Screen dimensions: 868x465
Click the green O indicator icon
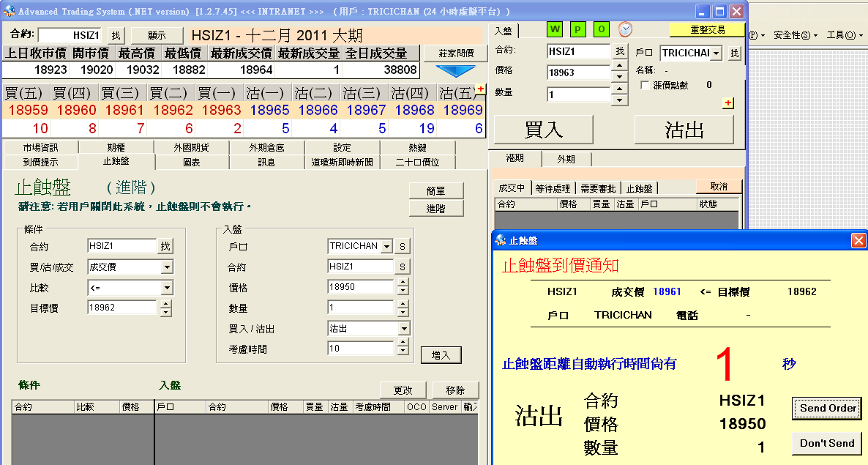601,29
